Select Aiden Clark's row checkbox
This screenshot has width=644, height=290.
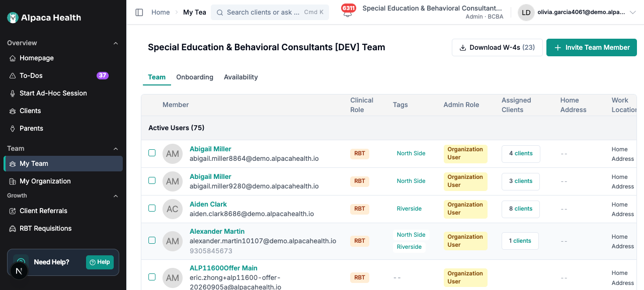pyautogui.click(x=152, y=208)
